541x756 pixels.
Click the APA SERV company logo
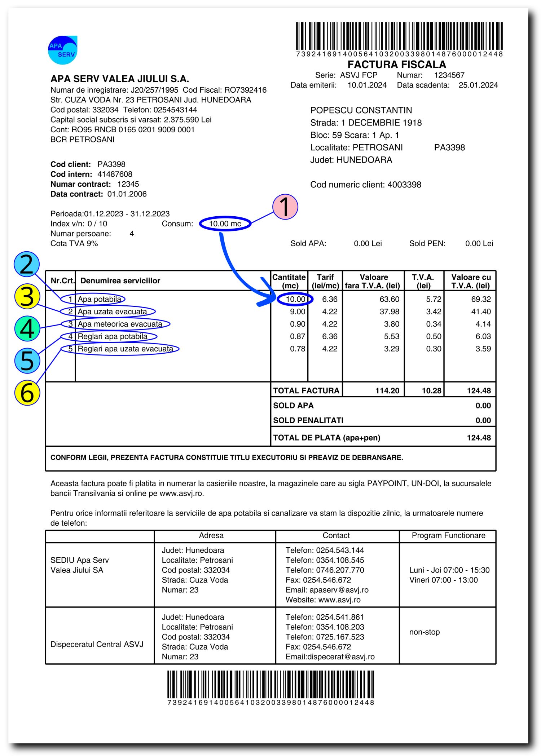[x=63, y=50]
